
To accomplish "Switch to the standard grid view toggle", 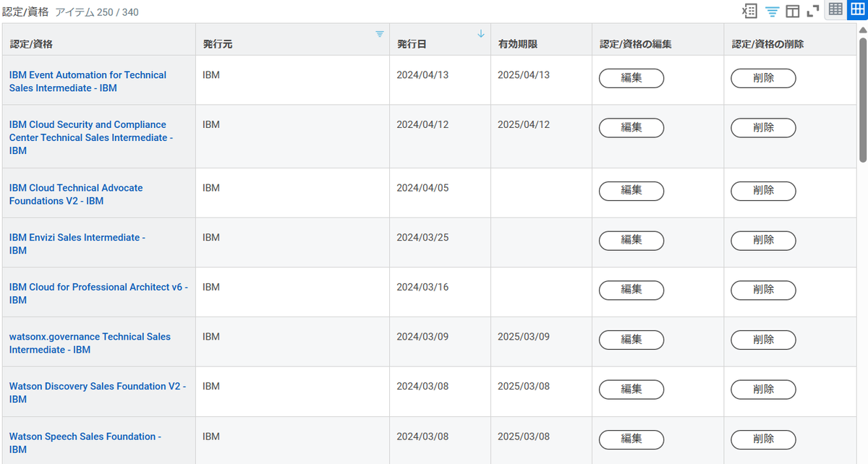I will tap(856, 10).
